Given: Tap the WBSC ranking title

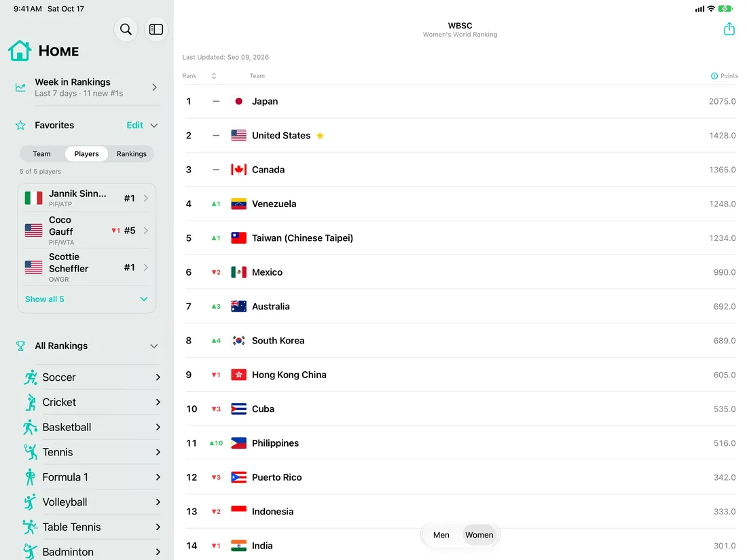Looking at the screenshot, I should click(460, 26).
